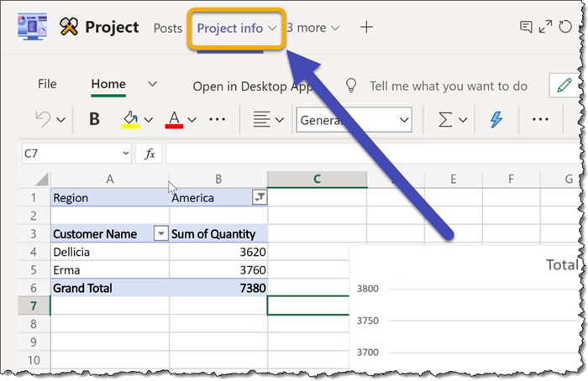The width and height of the screenshot is (588, 381).
Task: Open the Customer Name filter dropdown
Action: point(160,234)
